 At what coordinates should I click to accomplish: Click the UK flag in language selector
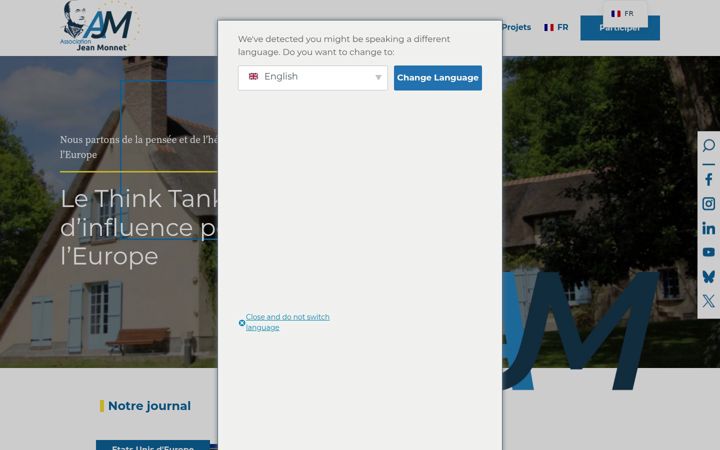click(x=253, y=76)
